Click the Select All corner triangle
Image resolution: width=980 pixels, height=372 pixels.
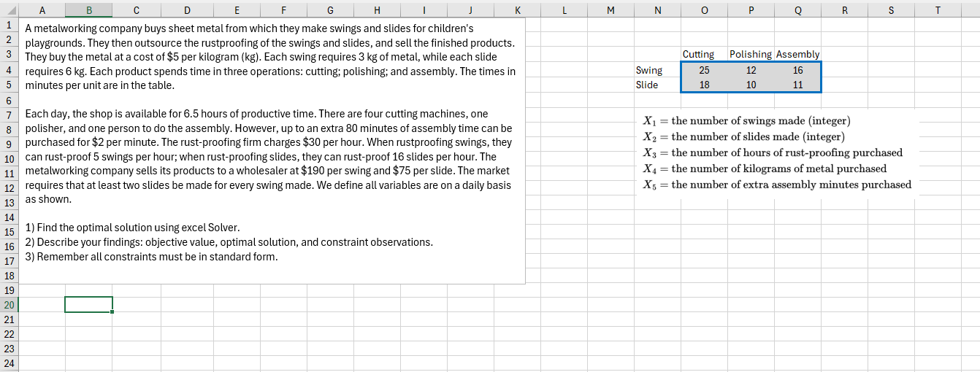tap(9, 9)
